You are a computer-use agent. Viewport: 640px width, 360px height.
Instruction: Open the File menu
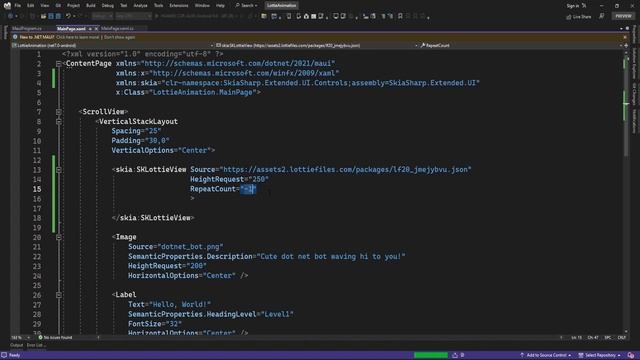(x=18, y=6)
